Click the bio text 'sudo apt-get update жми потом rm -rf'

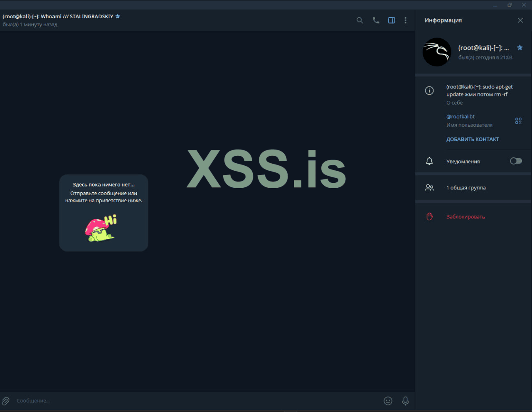point(480,91)
